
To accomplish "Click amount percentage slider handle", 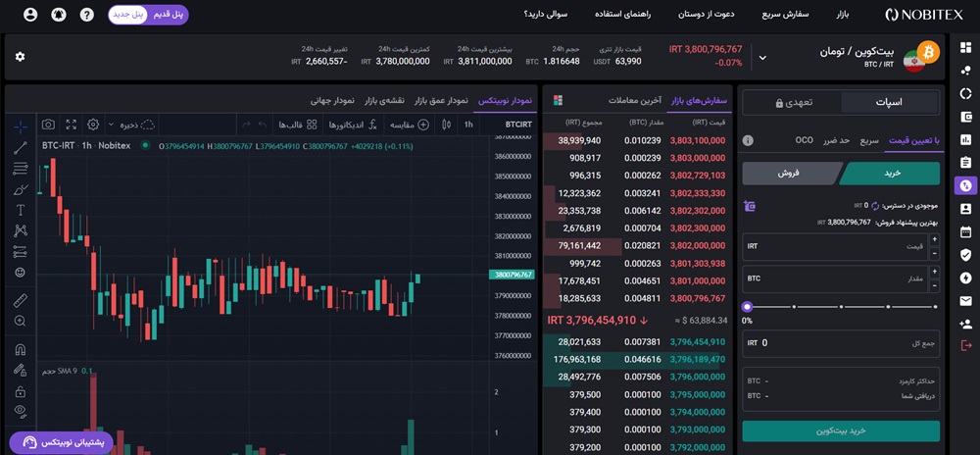I will tap(747, 307).
